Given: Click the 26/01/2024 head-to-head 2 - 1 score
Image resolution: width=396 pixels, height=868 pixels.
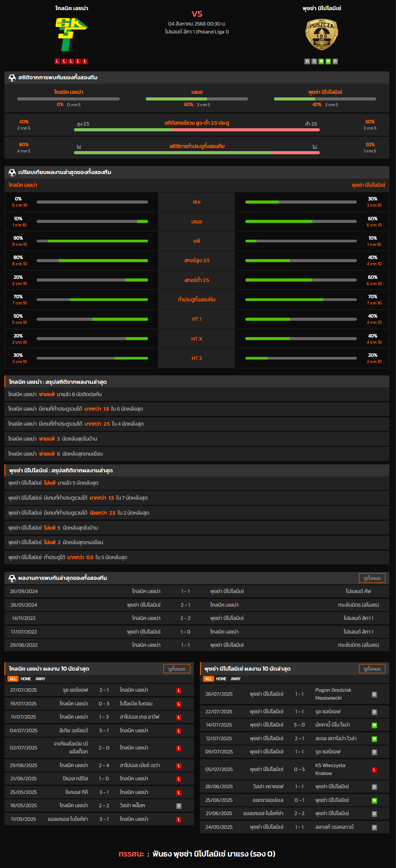Looking at the screenshot, I should coord(185,605).
